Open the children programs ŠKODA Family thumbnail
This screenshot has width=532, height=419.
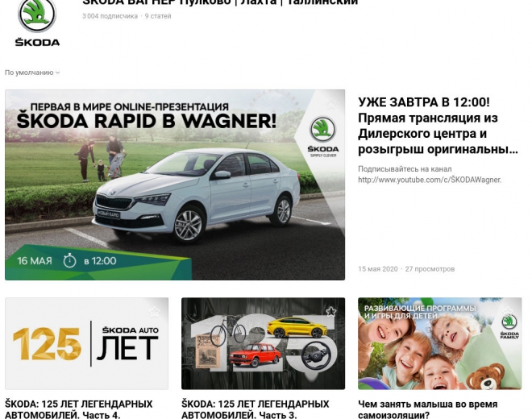coord(440,344)
